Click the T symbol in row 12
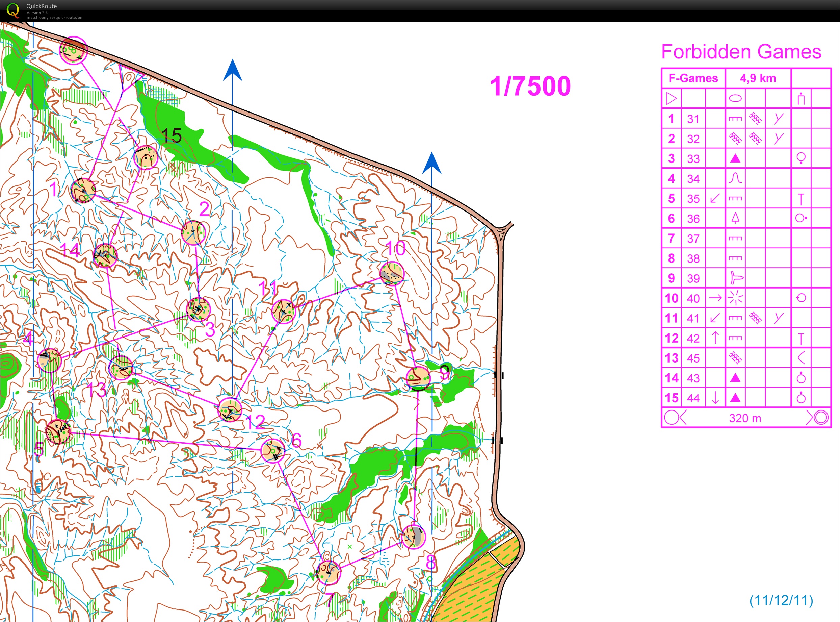840x622 pixels. pos(801,339)
